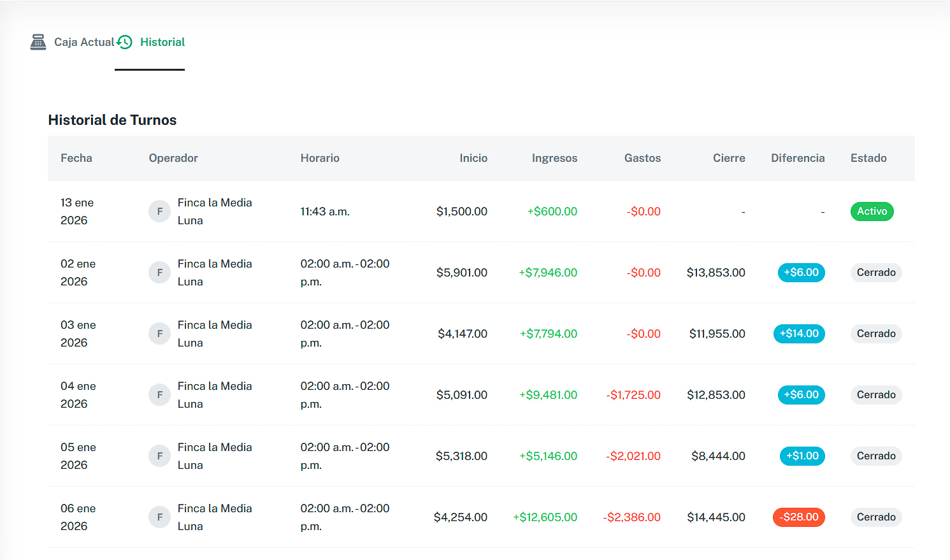Click Cerrado badge on 02 ene row
The width and height of the screenshot is (950, 560).
[875, 273]
